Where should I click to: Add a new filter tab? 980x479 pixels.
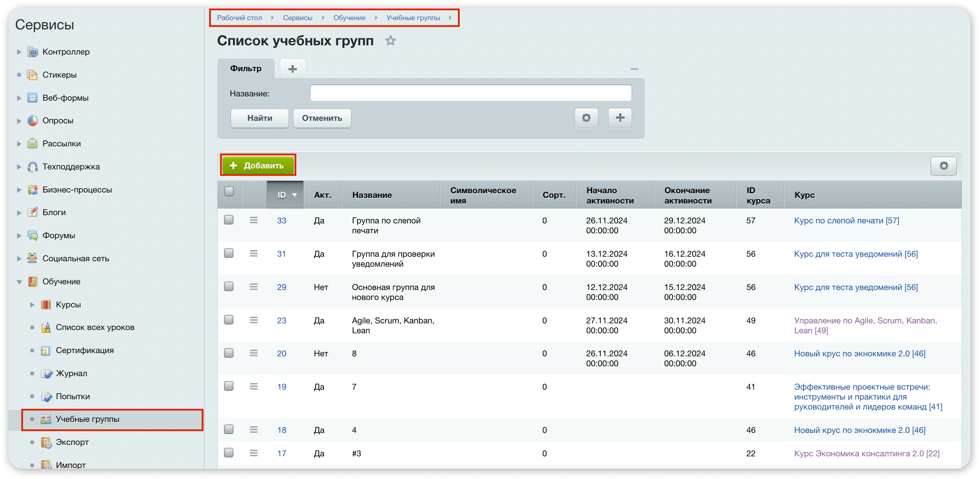pyautogui.click(x=293, y=69)
